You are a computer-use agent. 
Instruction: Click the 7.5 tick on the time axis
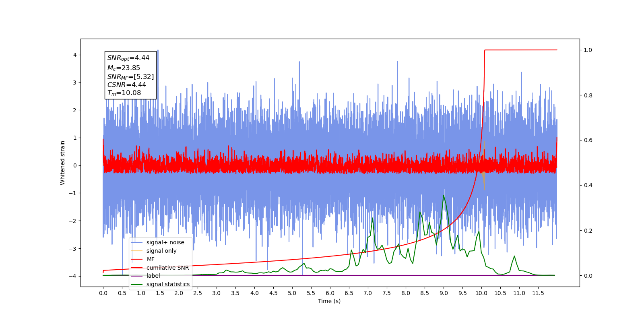[x=387, y=293]
